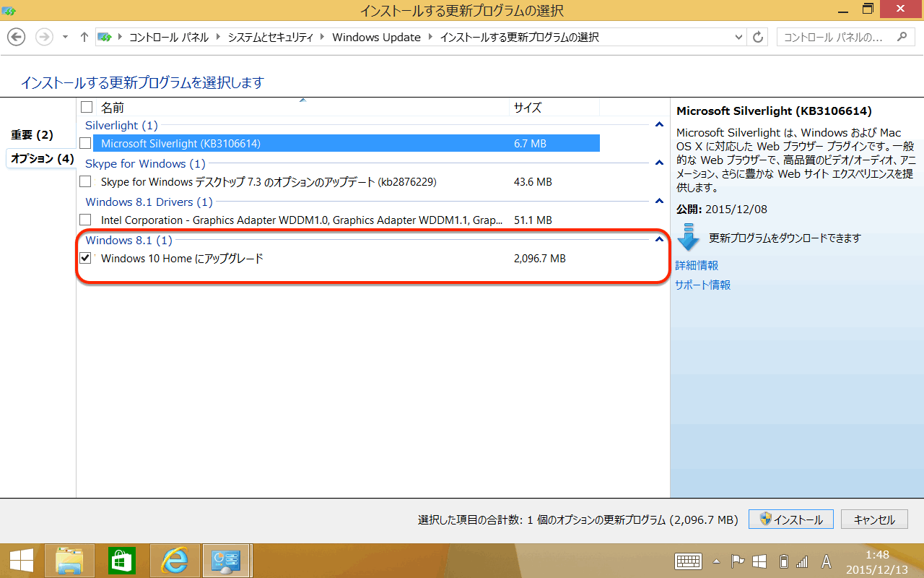Screen dimensions: 924x578
Task: Open the 詳細情報 link
Action: [697, 265]
